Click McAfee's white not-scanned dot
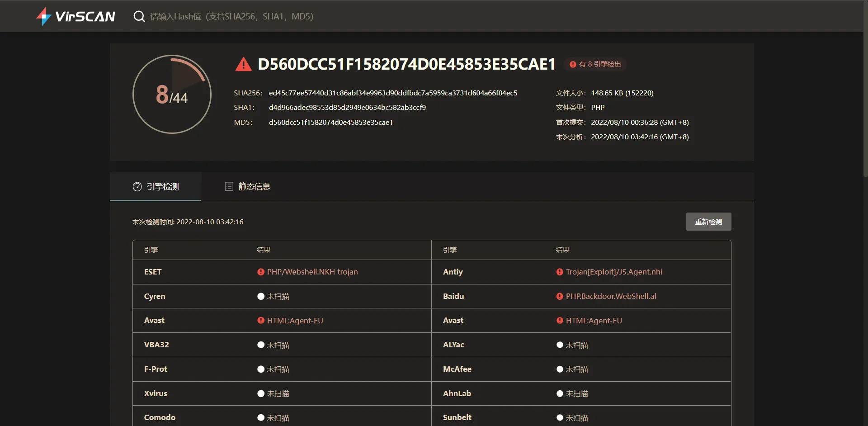The image size is (868, 426). pos(560,369)
